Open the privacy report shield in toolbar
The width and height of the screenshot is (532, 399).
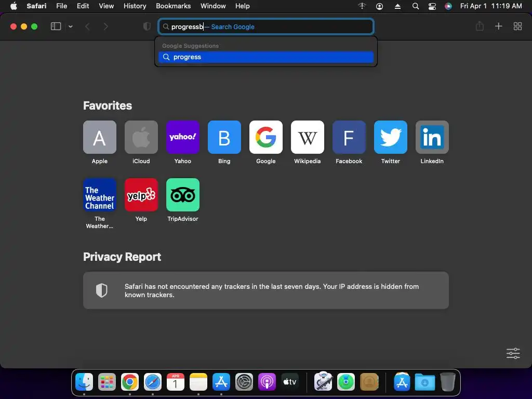click(147, 26)
